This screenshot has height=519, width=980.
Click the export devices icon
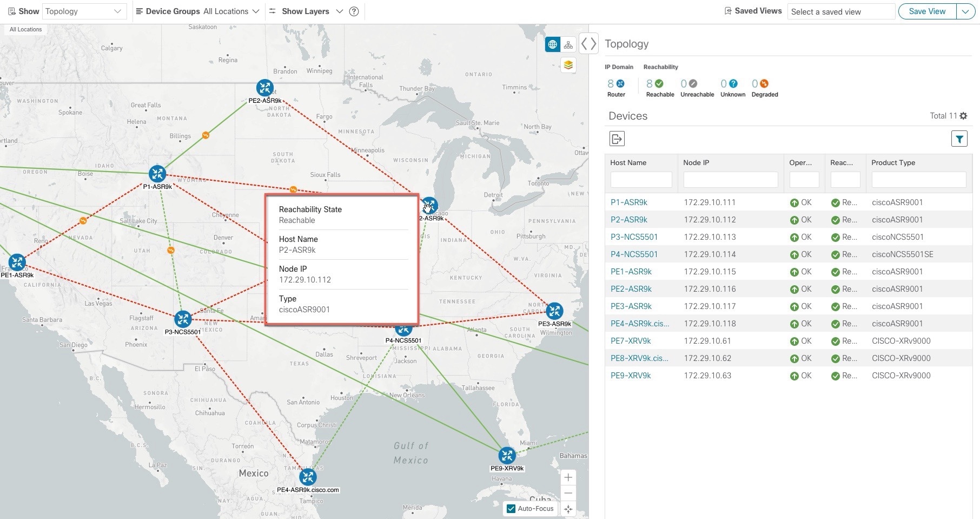[x=617, y=139]
